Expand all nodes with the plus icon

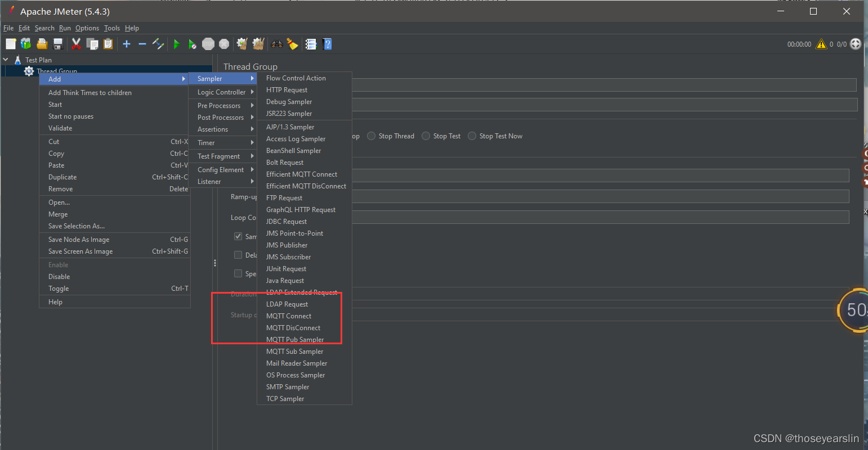127,44
